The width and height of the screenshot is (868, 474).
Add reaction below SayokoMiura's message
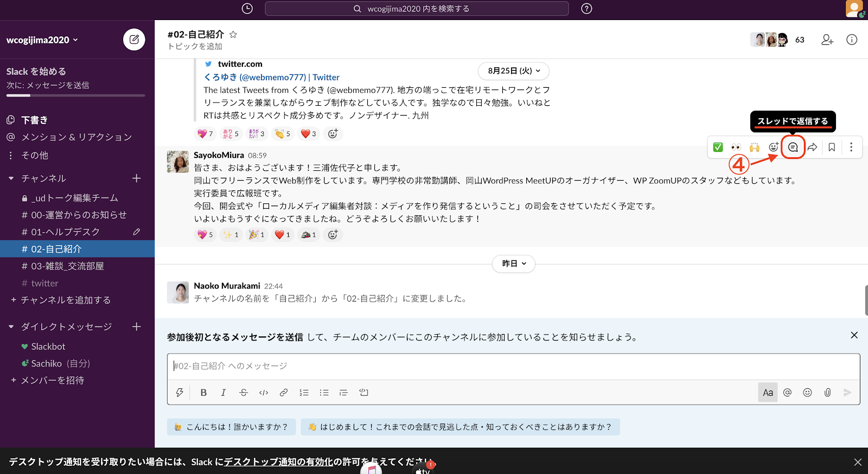point(333,234)
